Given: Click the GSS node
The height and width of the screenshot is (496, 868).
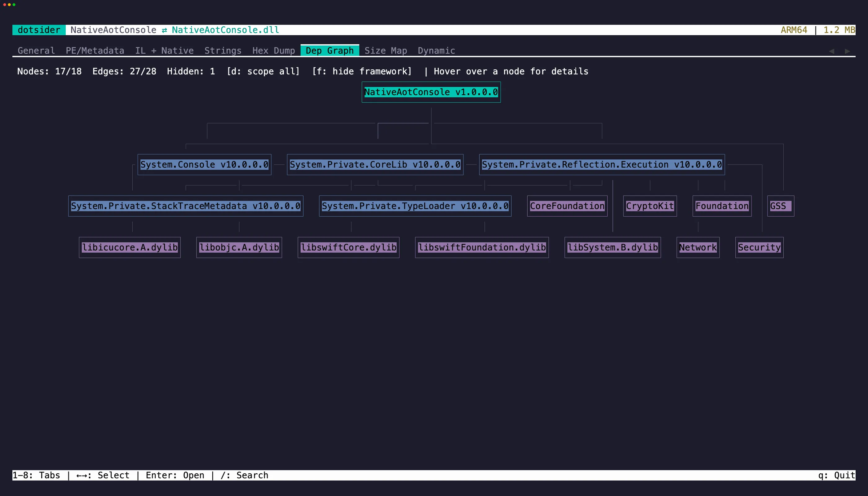Looking at the screenshot, I should tap(781, 206).
